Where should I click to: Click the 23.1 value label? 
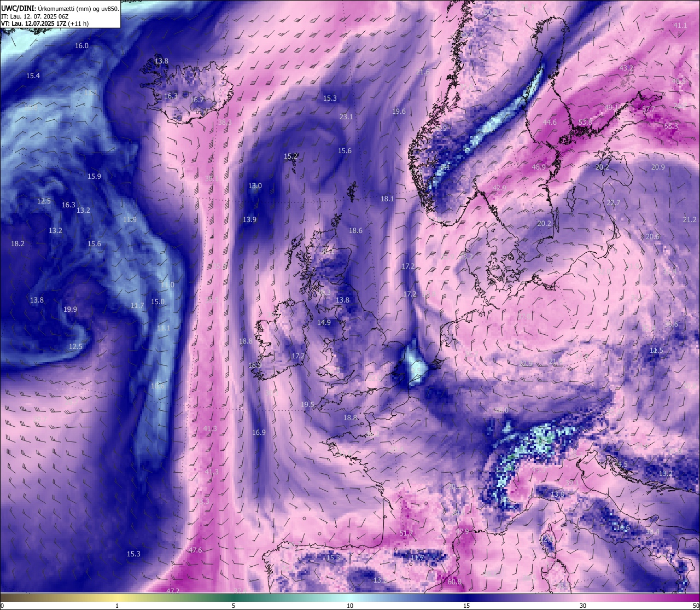tap(346, 117)
